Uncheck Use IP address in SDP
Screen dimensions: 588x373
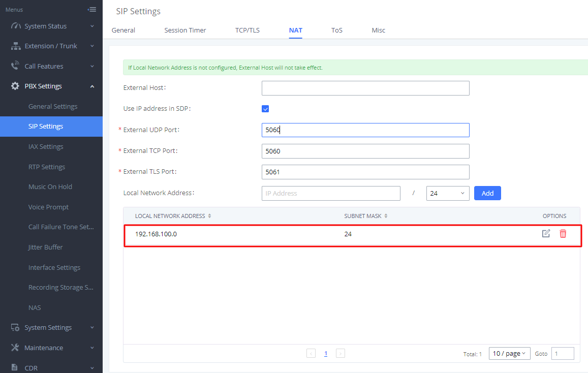click(265, 109)
